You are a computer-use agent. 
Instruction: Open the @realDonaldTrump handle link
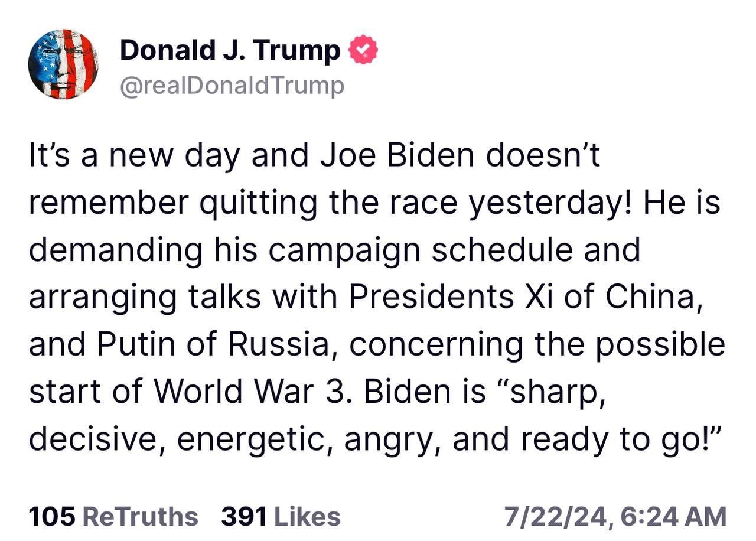(232, 86)
